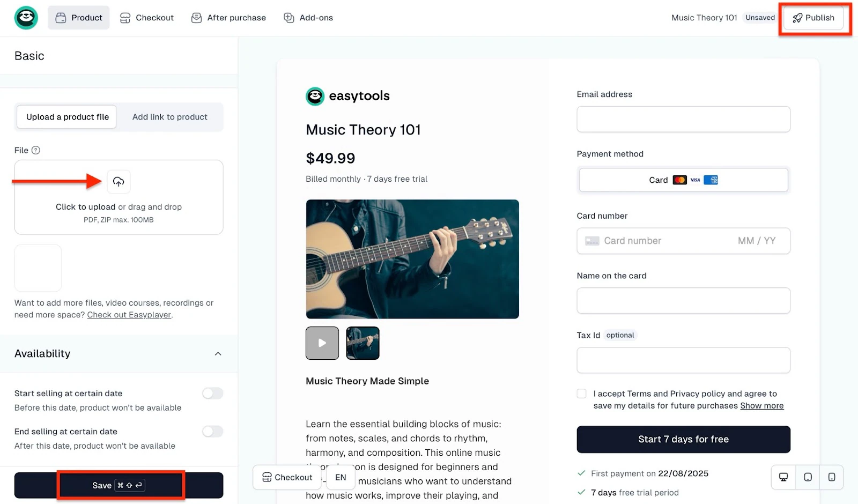Image resolution: width=858 pixels, height=504 pixels.
Task: Enable End selling at certain date toggle
Action: [x=212, y=432]
